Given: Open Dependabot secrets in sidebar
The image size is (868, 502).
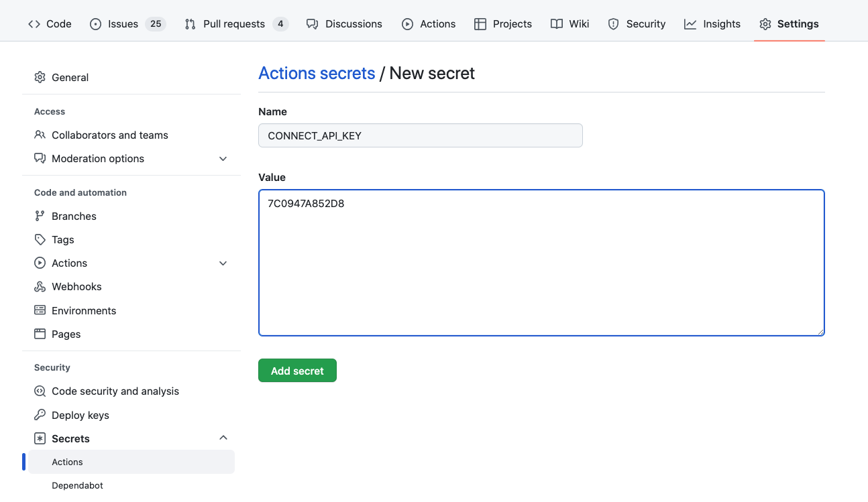Looking at the screenshot, I should pyautogui.click(x=77, y=485).
